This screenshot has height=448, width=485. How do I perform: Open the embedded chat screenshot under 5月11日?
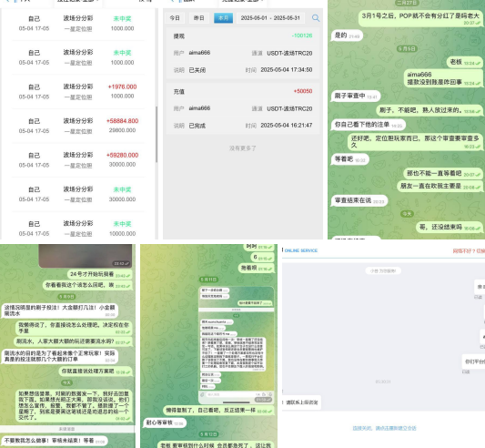[x=237, y=345]
